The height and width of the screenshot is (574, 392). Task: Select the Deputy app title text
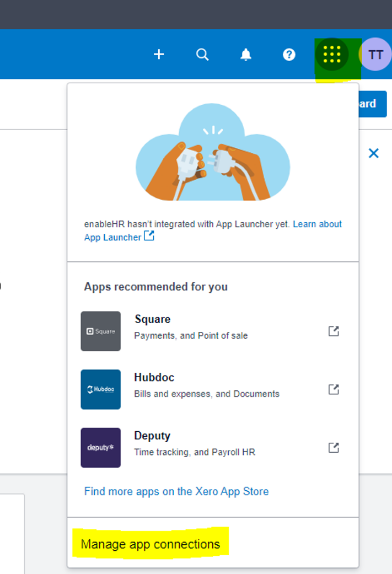coord(153,436)
